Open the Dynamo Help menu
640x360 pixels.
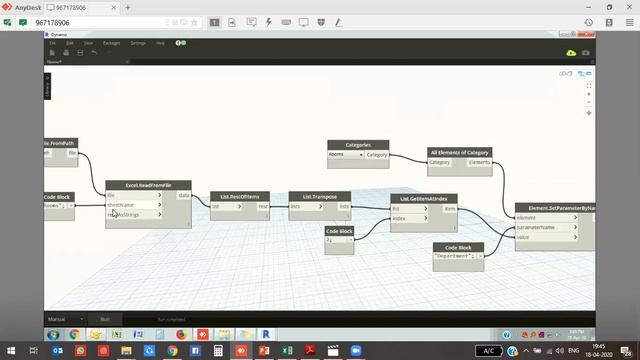pyautogui.click(x=160, y=43)
